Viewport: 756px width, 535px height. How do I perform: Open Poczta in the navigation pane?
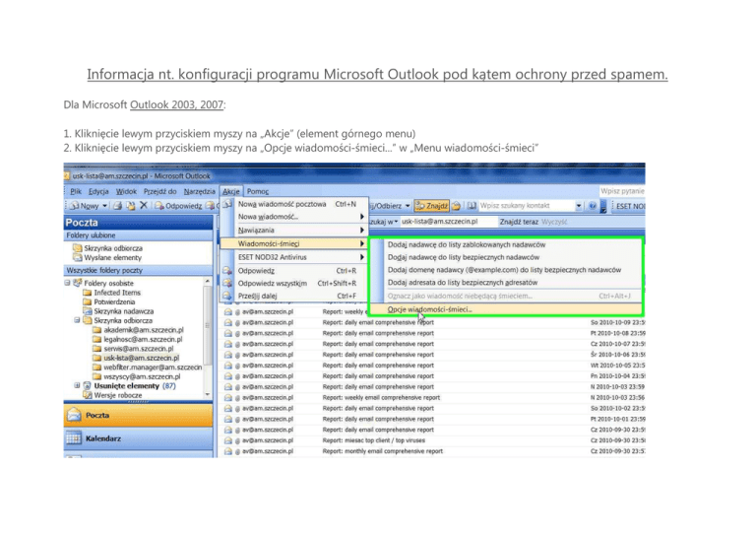pyautogui.click(x=98, y=416)
